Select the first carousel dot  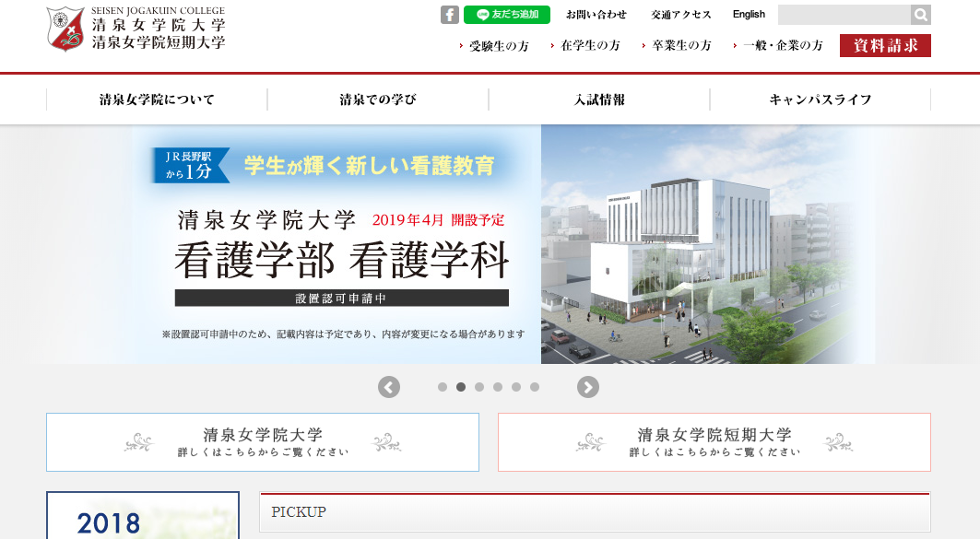click(x=443, y=388)
